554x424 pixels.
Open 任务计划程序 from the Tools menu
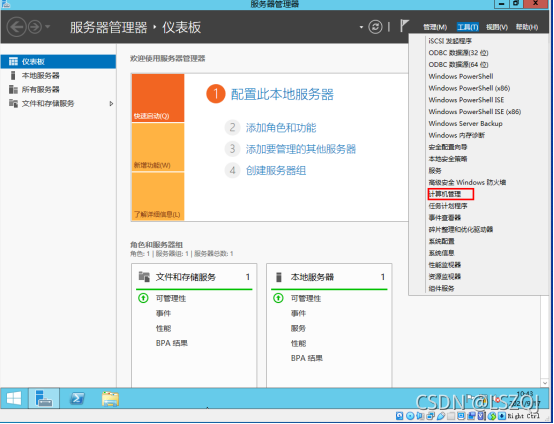(x=448, y=206)
